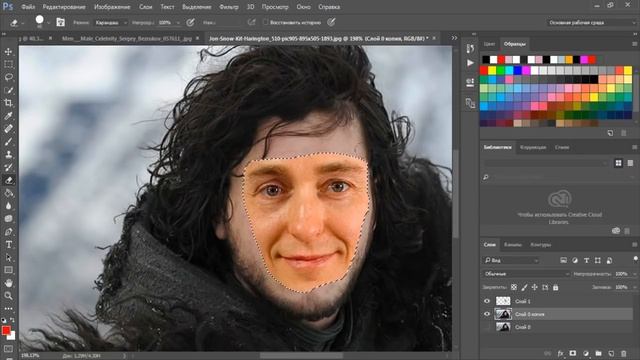Image resolution: width=640 pixels, height=360 pixels.
Task: Add a layer mask
Action: pyautogui.click(x=573, y=353)
